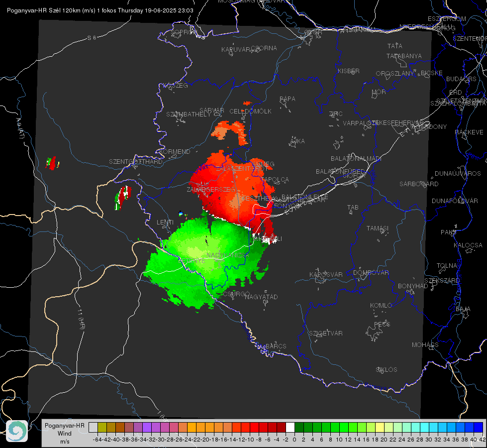The height and width of the screenshot is (448, 487).
Task: Click the pale yellow swatch in the legend
Action: pyautogui.click(x=380, y=428)
